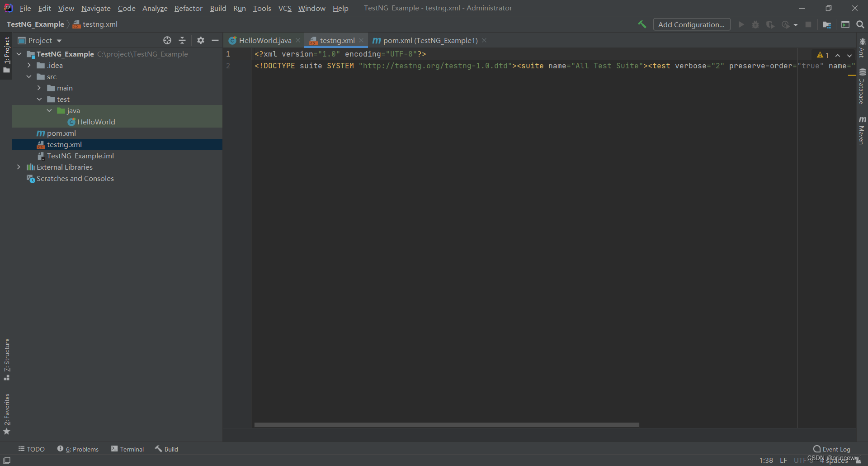868x466 pixels.
Task: Click the locate file crosshair icon
Action: (167, 40)
